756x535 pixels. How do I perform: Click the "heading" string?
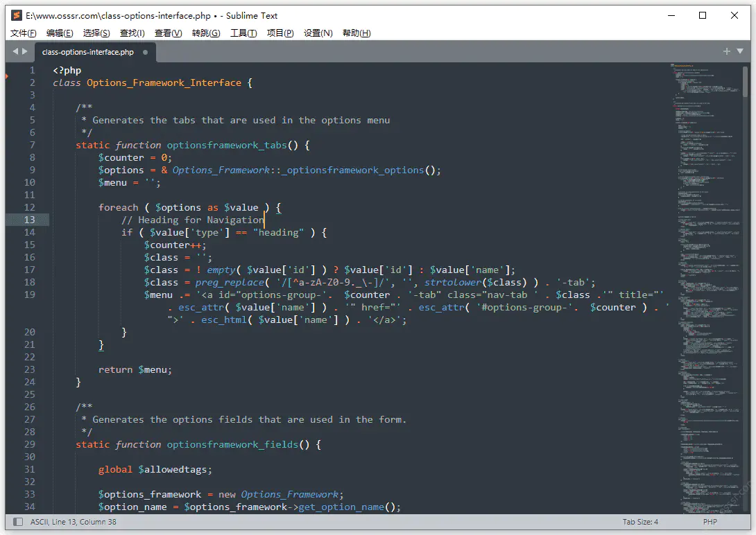point(279,233)
